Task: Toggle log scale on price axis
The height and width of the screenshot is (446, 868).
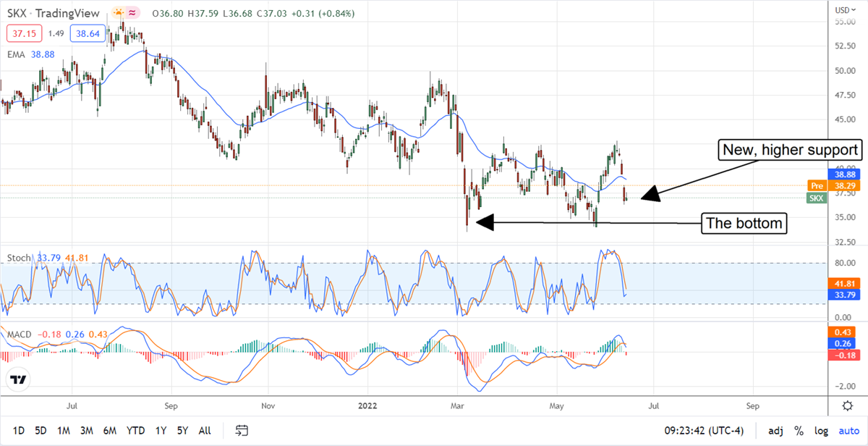Action: [x=821, y=431]
